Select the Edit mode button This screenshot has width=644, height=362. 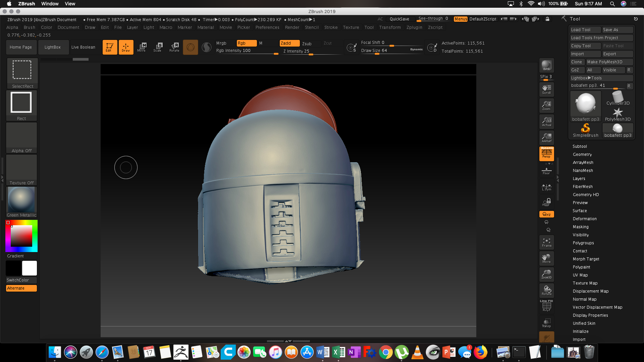[110, 47]
